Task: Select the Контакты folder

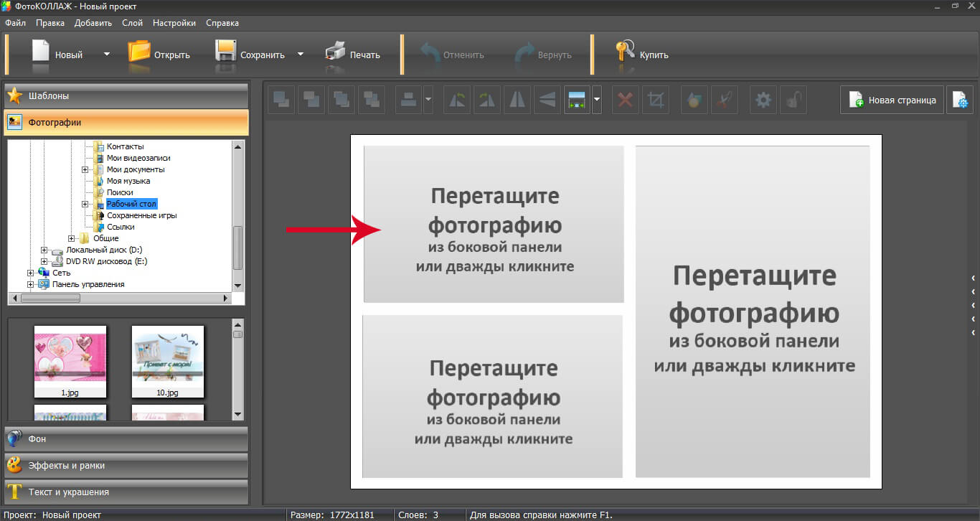Action: pyautogui.click(x=126, y=146)
